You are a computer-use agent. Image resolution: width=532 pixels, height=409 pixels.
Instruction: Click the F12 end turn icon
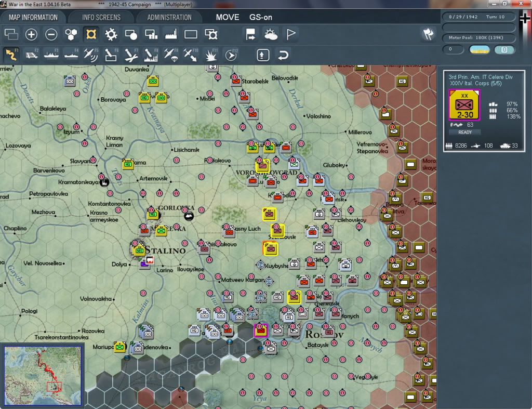tap(231, 55)
